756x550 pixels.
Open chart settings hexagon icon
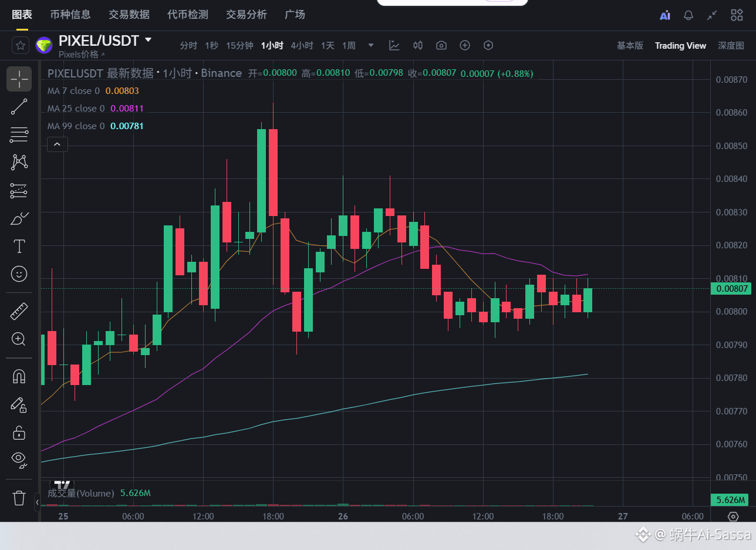tap(488, 45)
